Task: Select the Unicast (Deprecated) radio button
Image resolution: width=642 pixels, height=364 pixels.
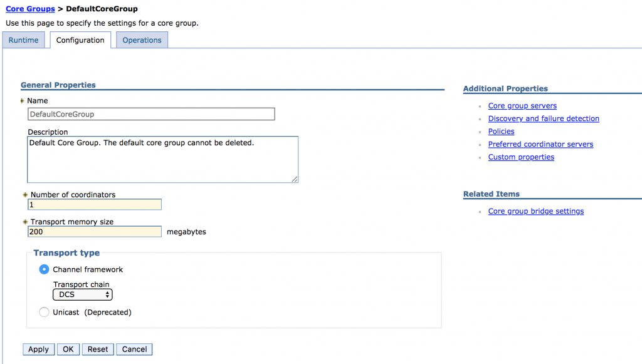Action: pos(45,312)
